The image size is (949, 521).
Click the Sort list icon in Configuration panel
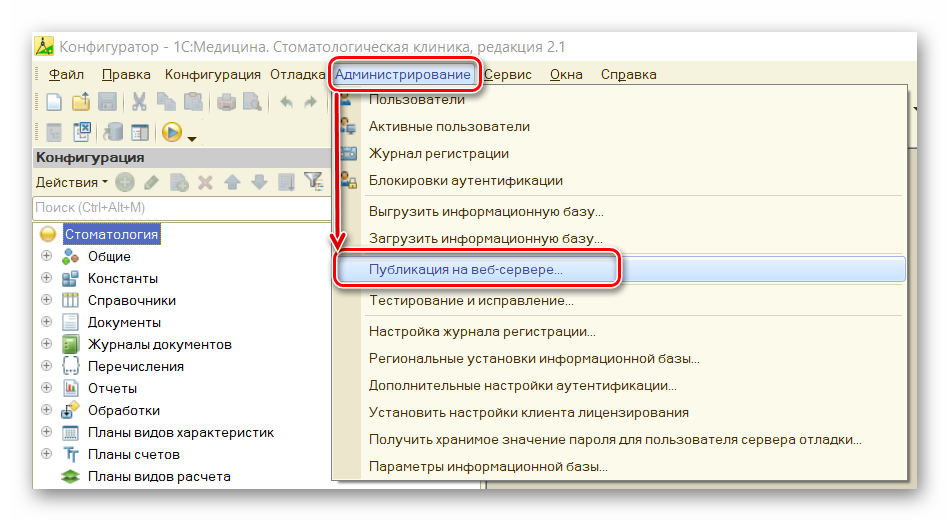(x=286, y=182)
